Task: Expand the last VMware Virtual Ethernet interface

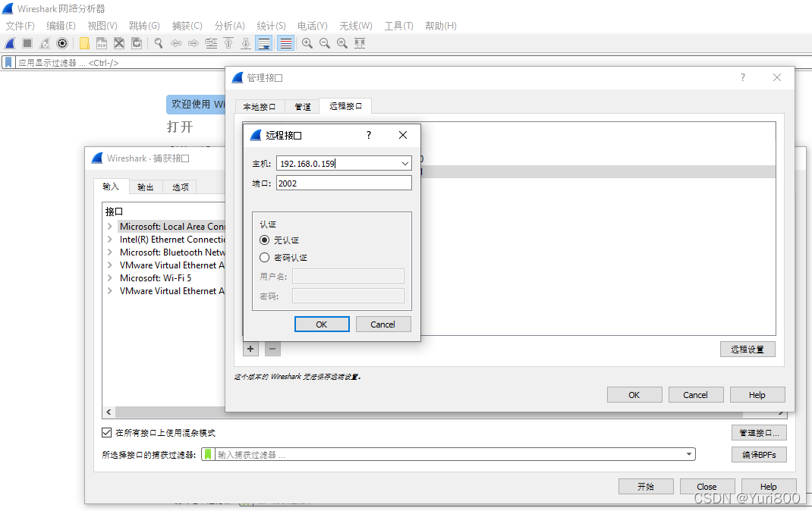Action: tap(110, 291)
